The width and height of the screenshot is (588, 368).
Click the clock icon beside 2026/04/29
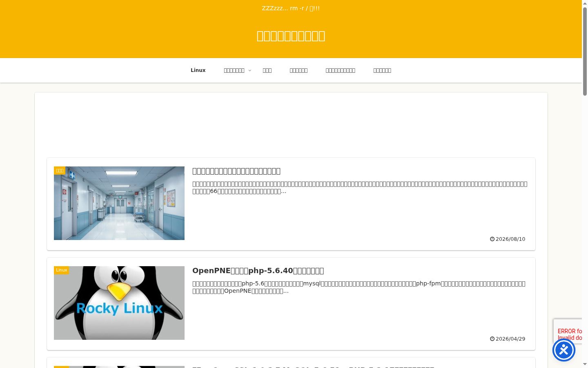(492, 339)
